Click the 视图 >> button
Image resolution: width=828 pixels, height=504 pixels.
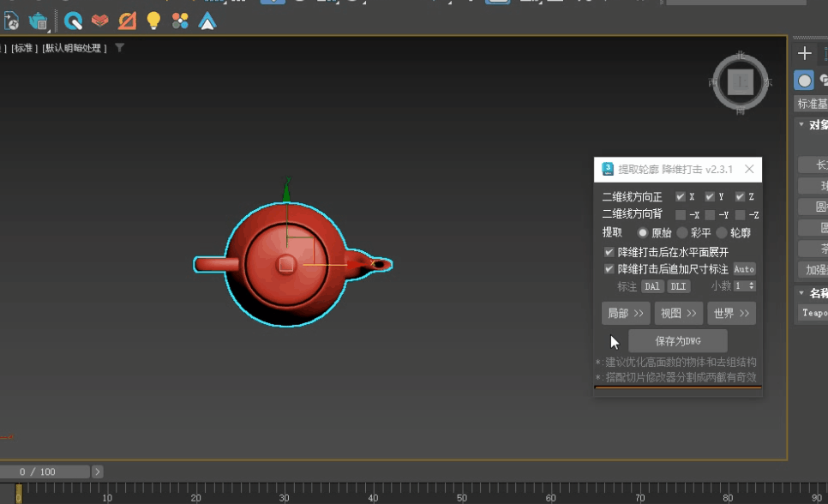679,313
